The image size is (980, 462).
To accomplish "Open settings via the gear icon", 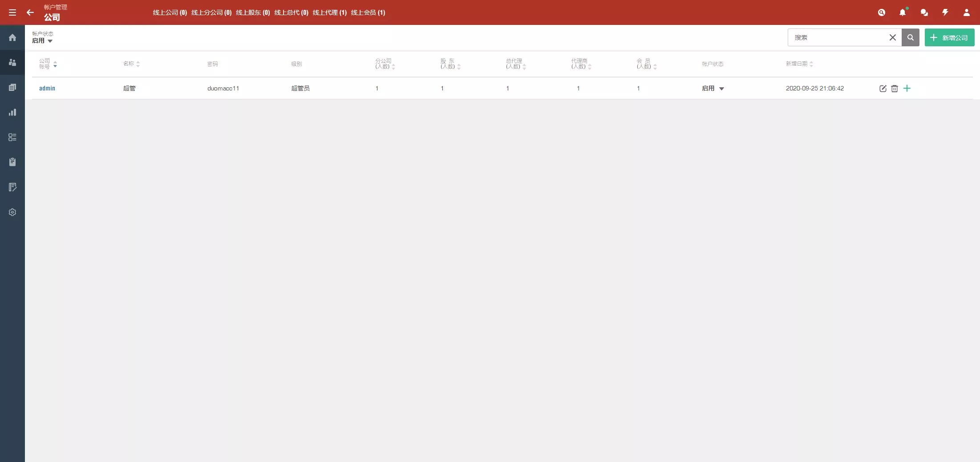I will click(x=12, y=212).
